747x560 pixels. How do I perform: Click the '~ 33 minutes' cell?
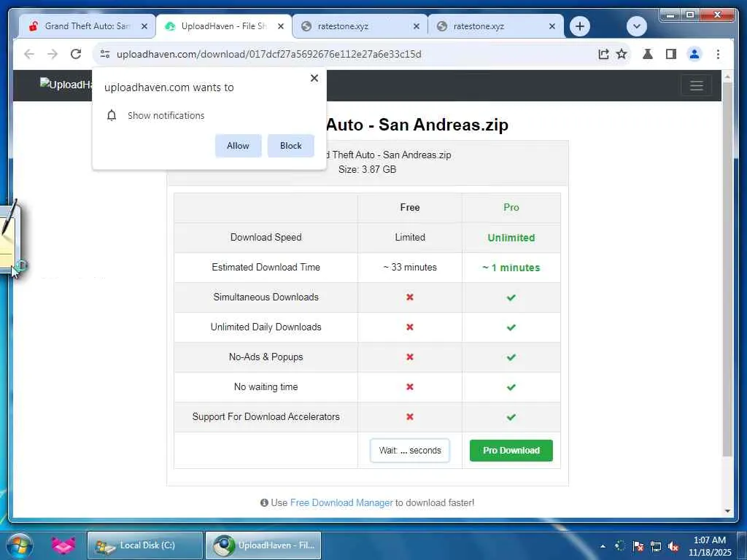pyautogui.click(x=410, y=267)
